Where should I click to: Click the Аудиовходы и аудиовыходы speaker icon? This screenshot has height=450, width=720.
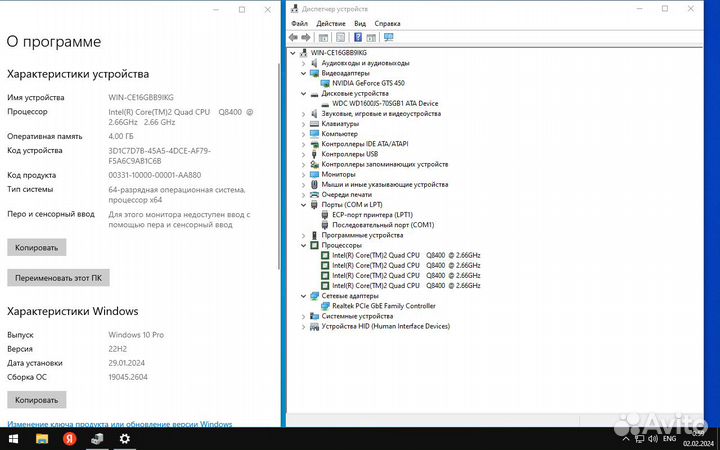[314, 63]
